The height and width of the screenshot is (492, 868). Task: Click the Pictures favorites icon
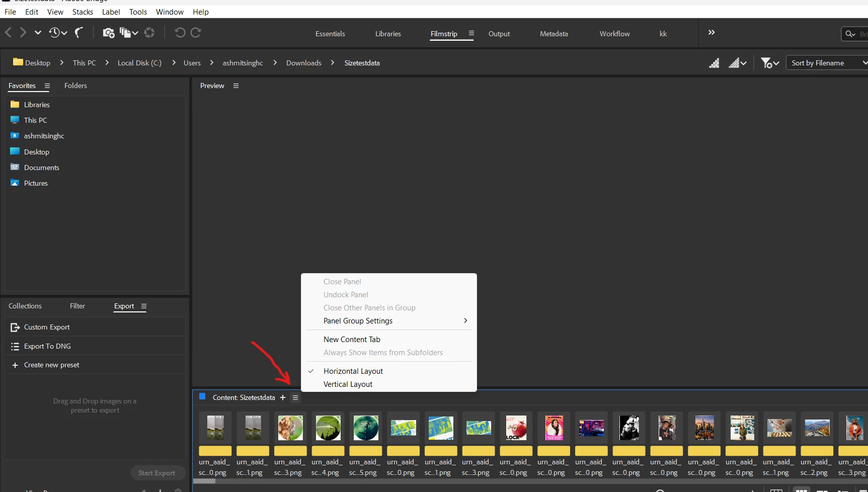point(15,183)
